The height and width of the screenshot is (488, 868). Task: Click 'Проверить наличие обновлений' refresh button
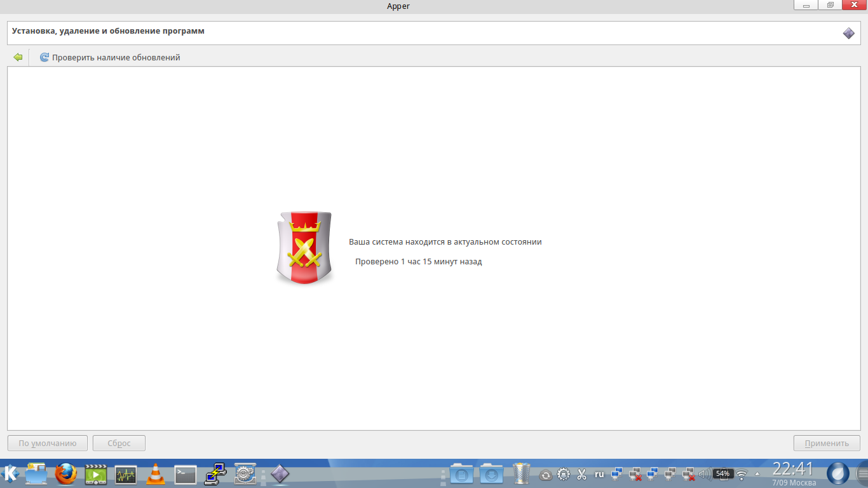(x=110, y=57)
